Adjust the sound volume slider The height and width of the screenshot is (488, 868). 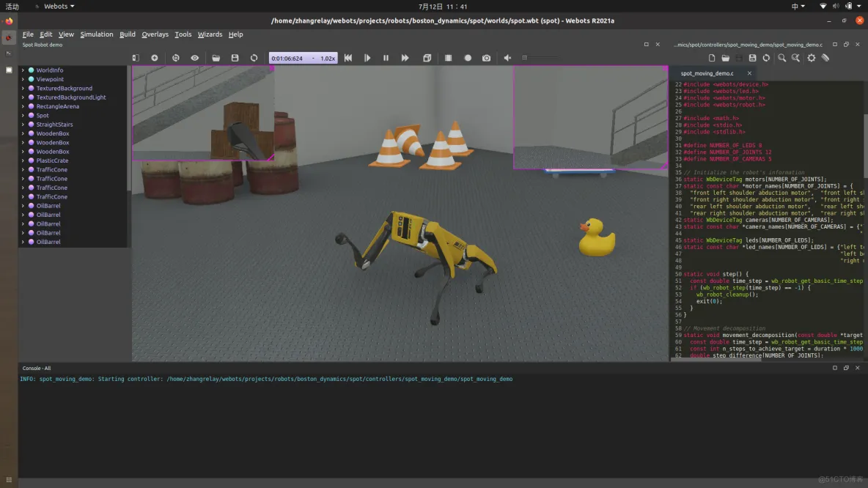tap(539, 58)
